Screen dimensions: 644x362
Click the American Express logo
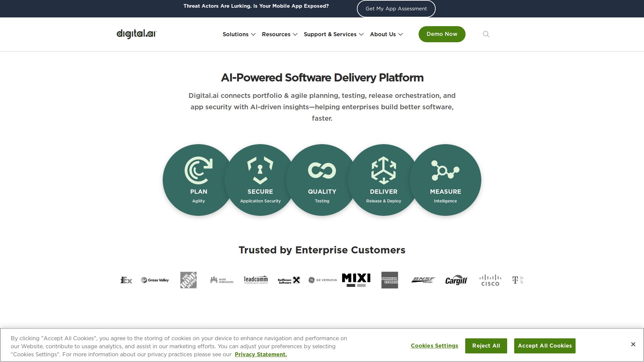pyautogui.click(x=389, y=280)
